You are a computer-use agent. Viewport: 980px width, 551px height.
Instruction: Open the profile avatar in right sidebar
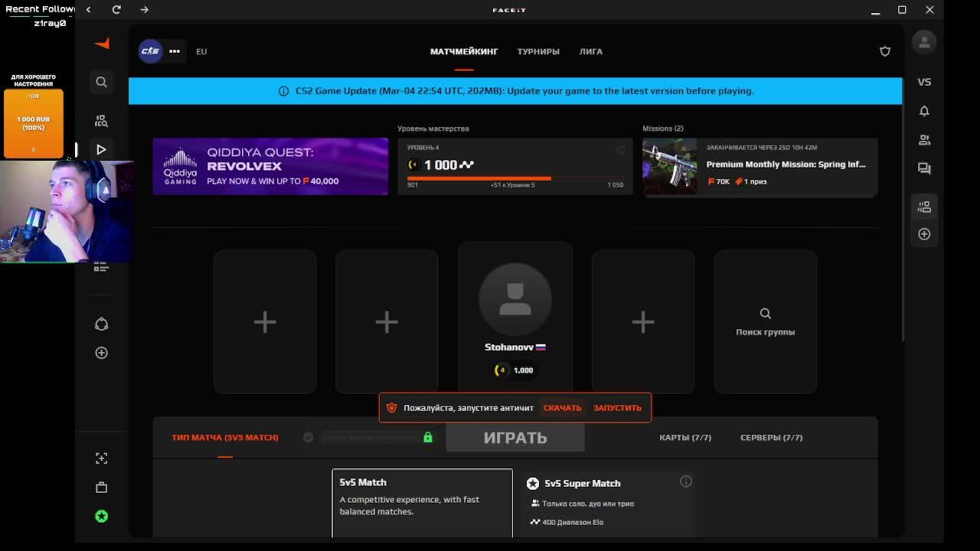coord(924,42)
